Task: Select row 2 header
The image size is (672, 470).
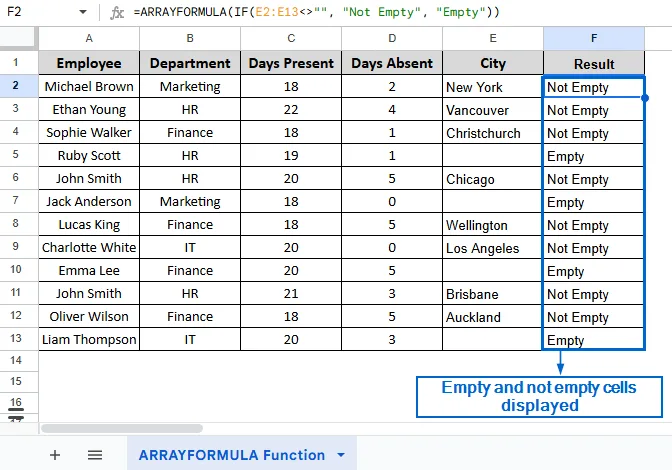Action: 19,86
